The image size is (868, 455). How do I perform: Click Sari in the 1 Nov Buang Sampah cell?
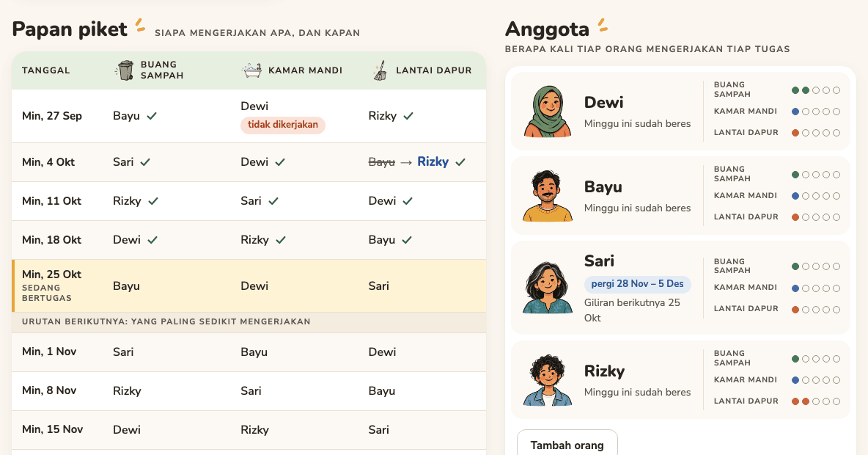(x=123, y=352)
